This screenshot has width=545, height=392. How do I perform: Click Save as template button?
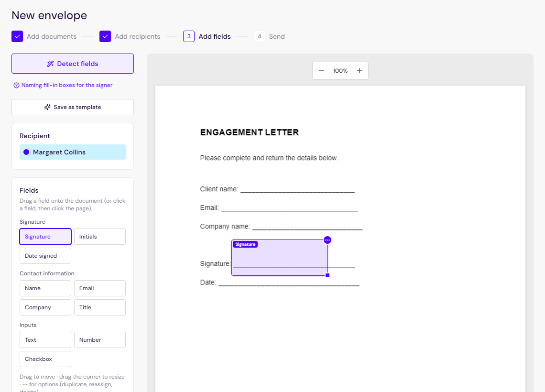pos(73,107)
